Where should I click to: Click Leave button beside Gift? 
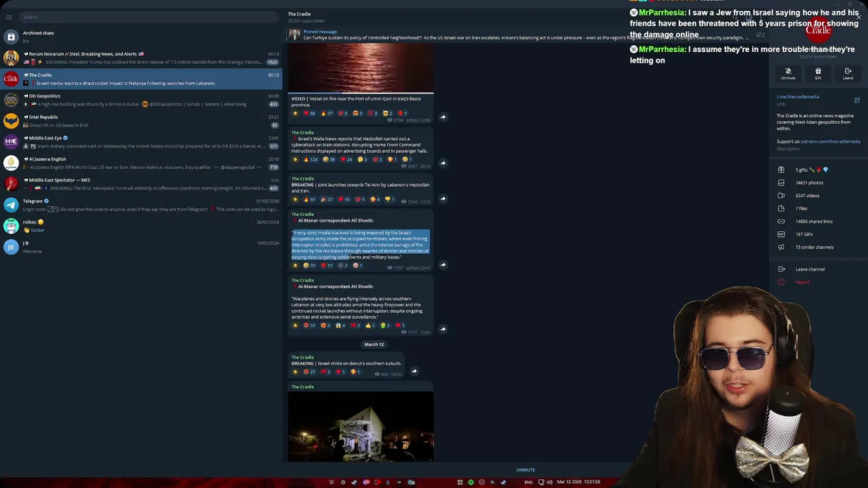(x=848, y=73)
